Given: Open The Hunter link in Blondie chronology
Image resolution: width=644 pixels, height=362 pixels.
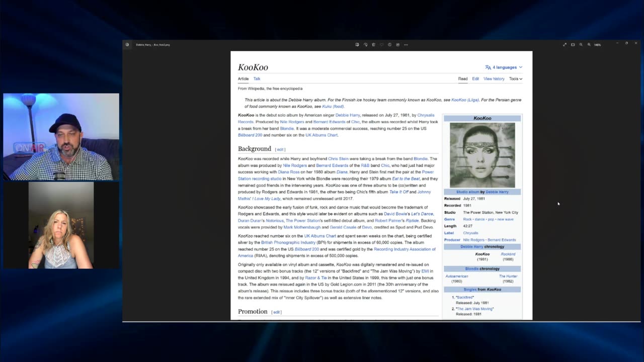Looking at the screenshot, I should pos(508,277).
